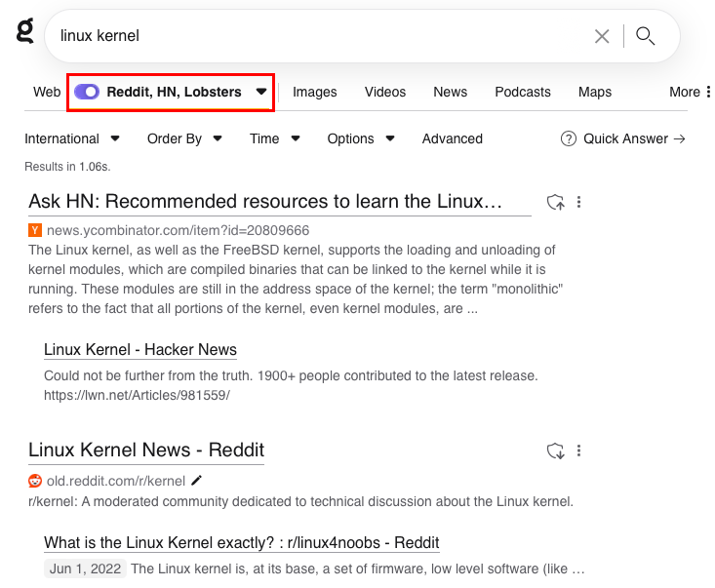Open the More menu
The width and height of the screenshot is (715, 588).
(x=691, y=92)
